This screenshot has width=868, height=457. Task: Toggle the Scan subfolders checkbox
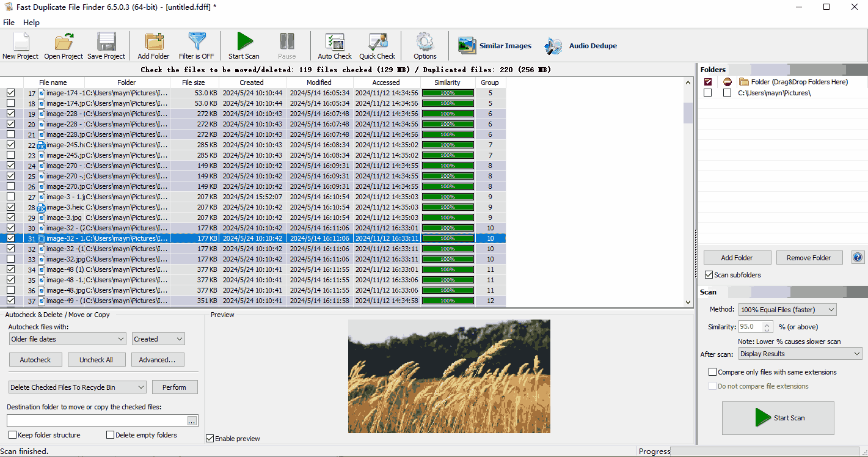tap(709, 275)
